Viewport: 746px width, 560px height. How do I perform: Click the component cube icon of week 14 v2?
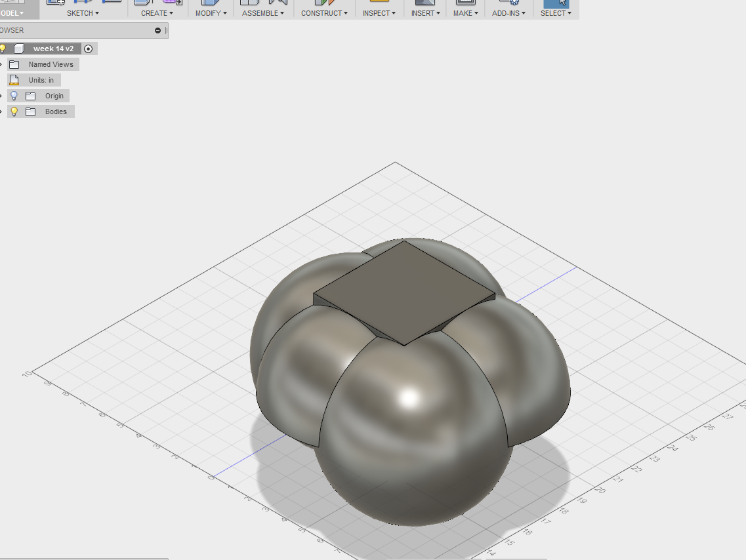pyautogui.click(x=19, y=49)
